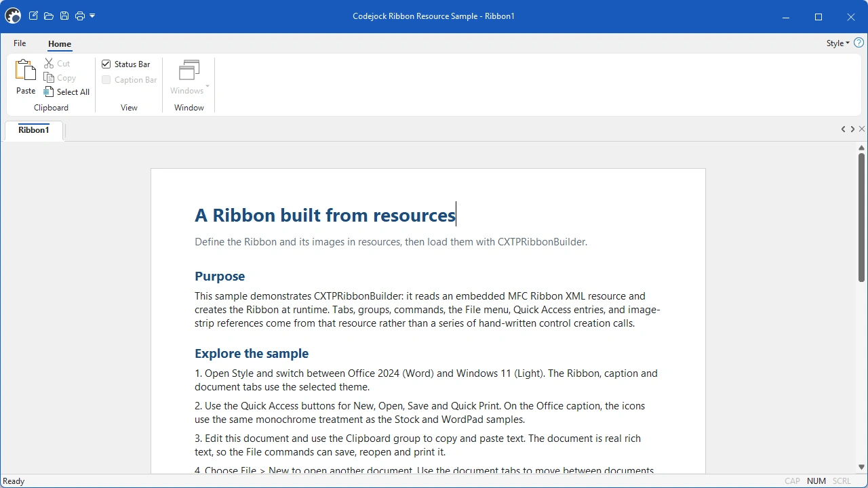The width and height of the screenshot is (868, 488).
Task: Save the document with the floppy icon
Action: point(64,16)
